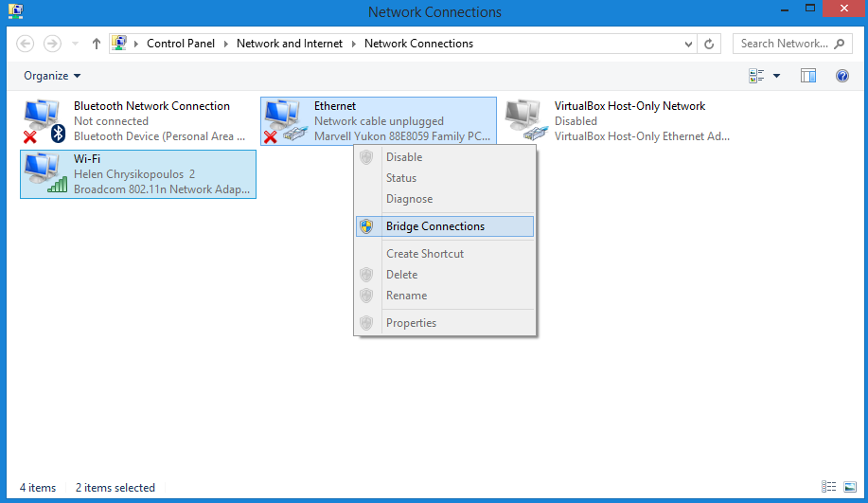Screen dimensions: 868x503
Task: Expand the address bar history dropdown
Action: [688, 44]
